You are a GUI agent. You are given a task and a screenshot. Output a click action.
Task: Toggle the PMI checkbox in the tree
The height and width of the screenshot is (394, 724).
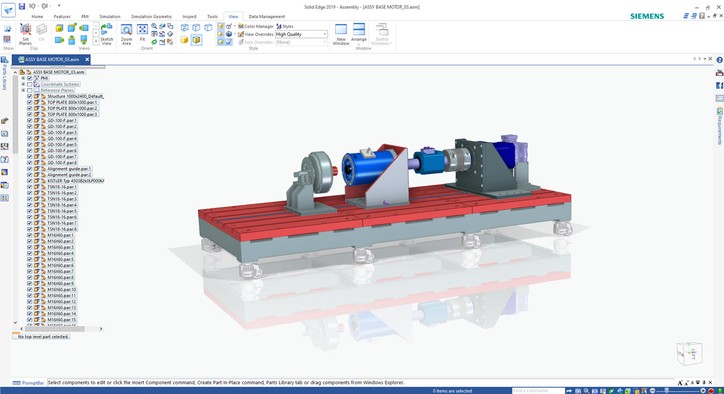tap(30, 78)
